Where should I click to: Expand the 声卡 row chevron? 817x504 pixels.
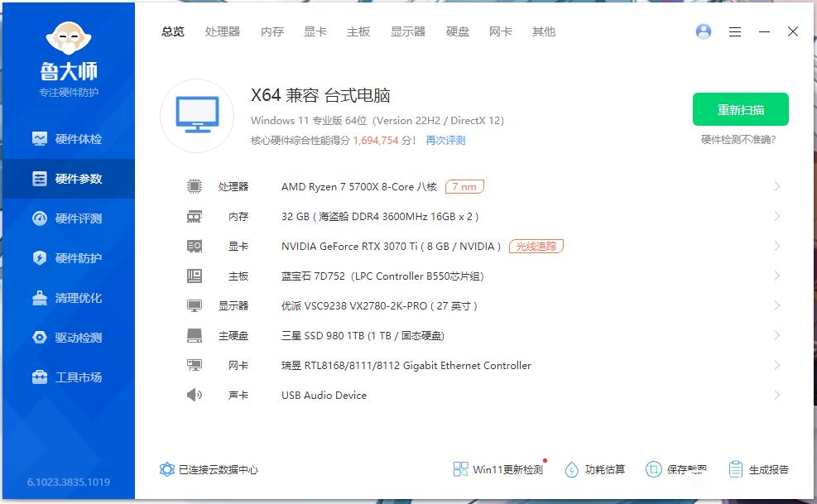point(777,395)
